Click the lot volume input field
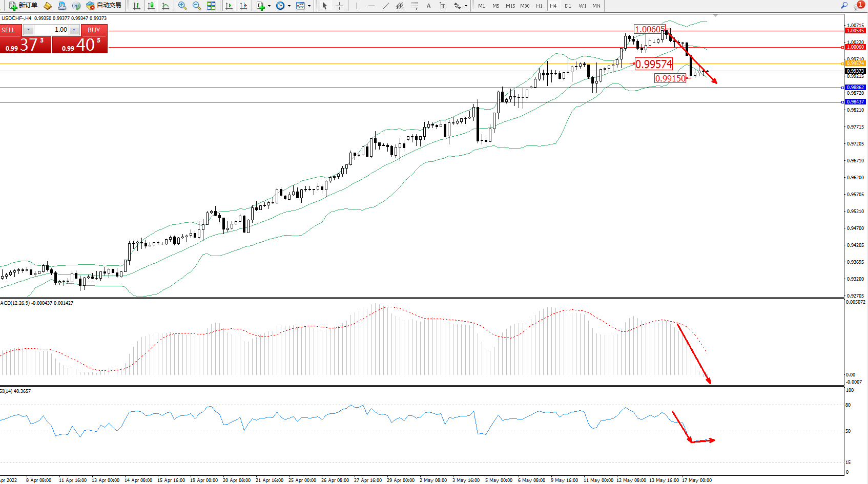868x484 pixels. (x=52, y=30)
